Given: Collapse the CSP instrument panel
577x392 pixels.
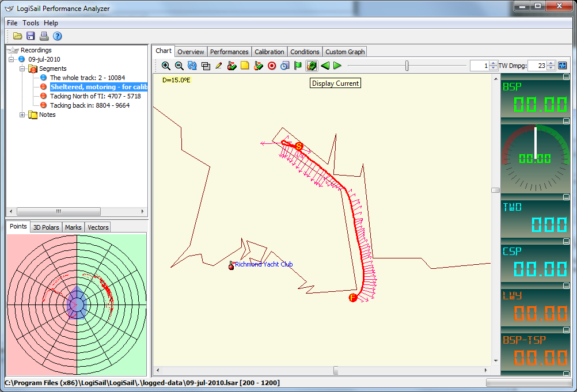Looking at the screenshot, I should pos(566,242).
